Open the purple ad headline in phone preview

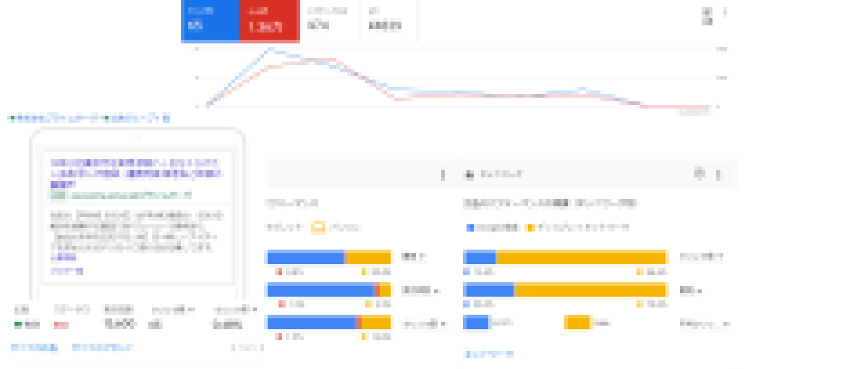click(137, 174)
